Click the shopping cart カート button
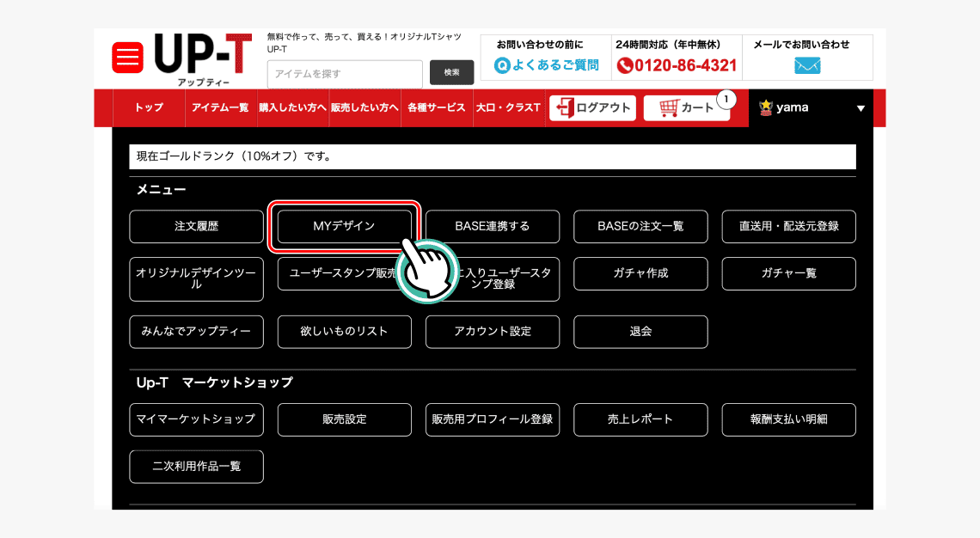This screenshot has width=980, height=538. (686, 108)
